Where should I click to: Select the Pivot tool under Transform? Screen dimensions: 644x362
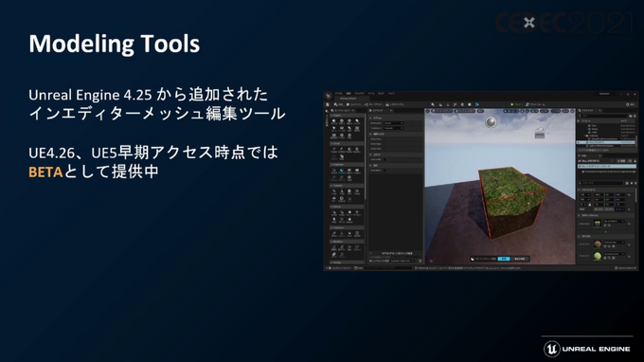[349, 234]
